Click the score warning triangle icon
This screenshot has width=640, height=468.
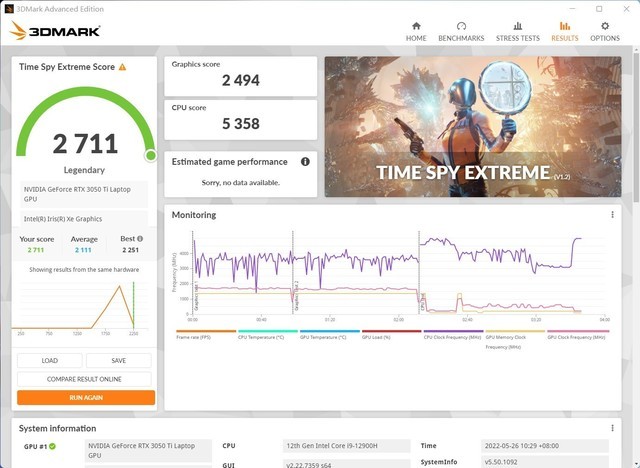coord(122,67)
